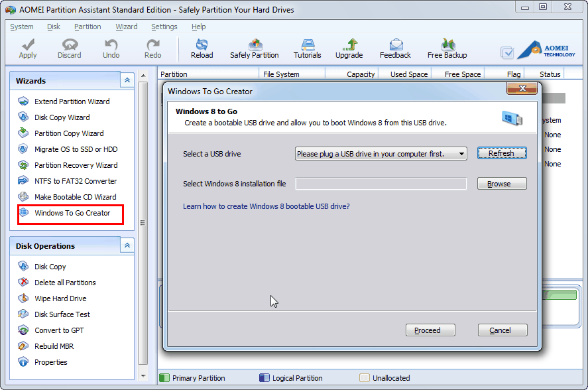Open the Select a USB drive dropdown
The height and width of the screenshot is (390, 588).
pos(381,153)
